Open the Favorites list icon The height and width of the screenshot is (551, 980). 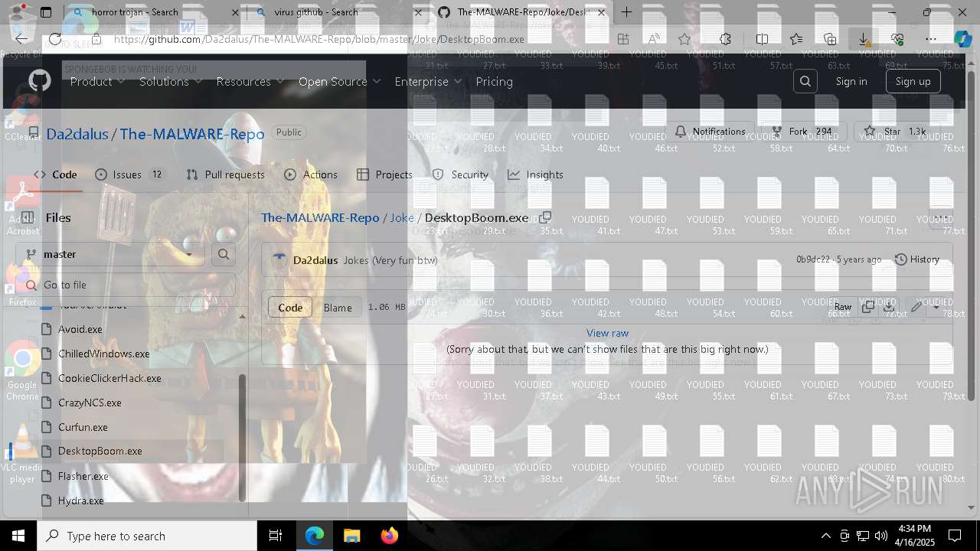tap(796, 39)
